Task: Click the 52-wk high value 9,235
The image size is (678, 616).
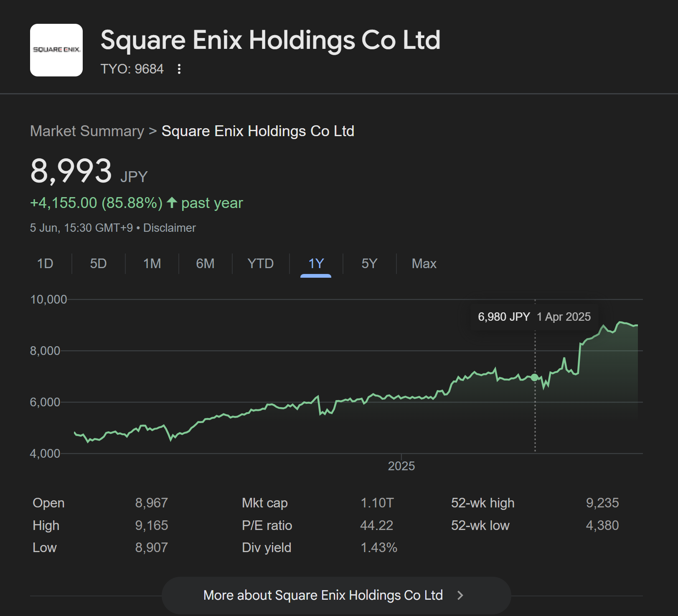Action: (602, 503)
